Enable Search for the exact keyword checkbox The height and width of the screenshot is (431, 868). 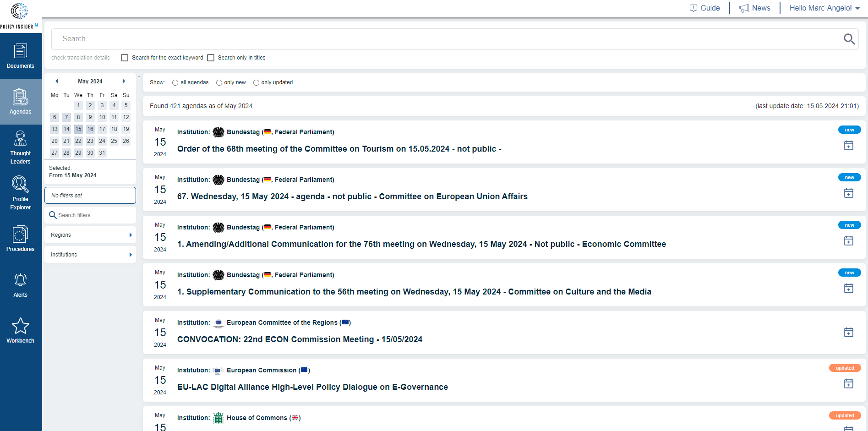125,58
